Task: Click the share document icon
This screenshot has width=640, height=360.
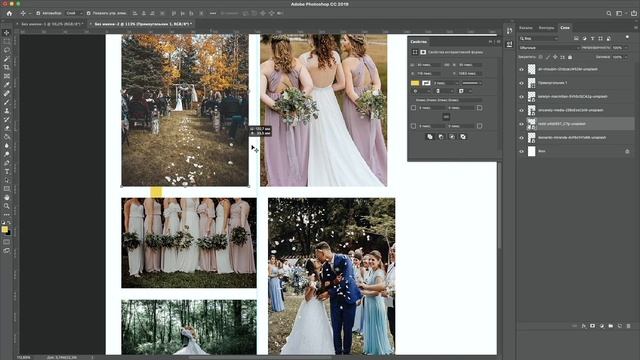Action: pyautogui.click(x=634, y=13)
